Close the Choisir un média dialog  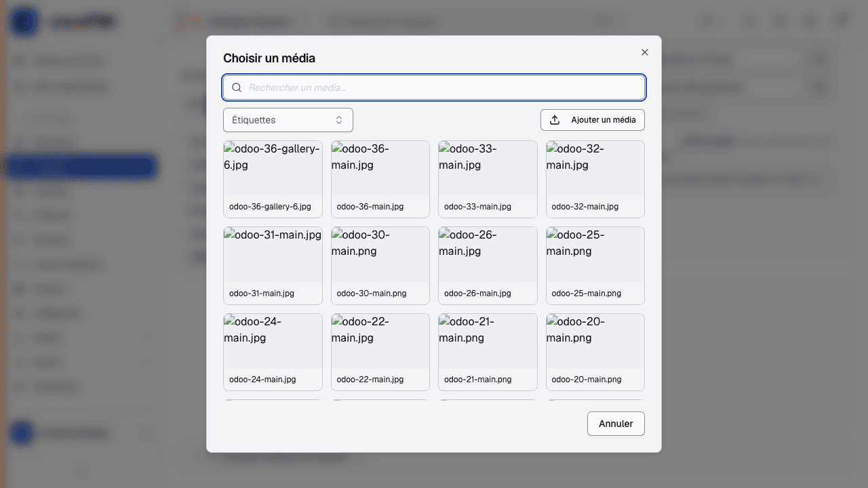645,52
